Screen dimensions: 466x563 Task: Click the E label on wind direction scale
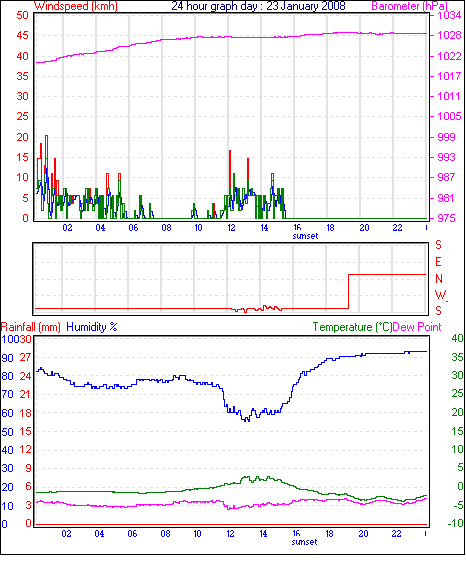tap(438, 262)
